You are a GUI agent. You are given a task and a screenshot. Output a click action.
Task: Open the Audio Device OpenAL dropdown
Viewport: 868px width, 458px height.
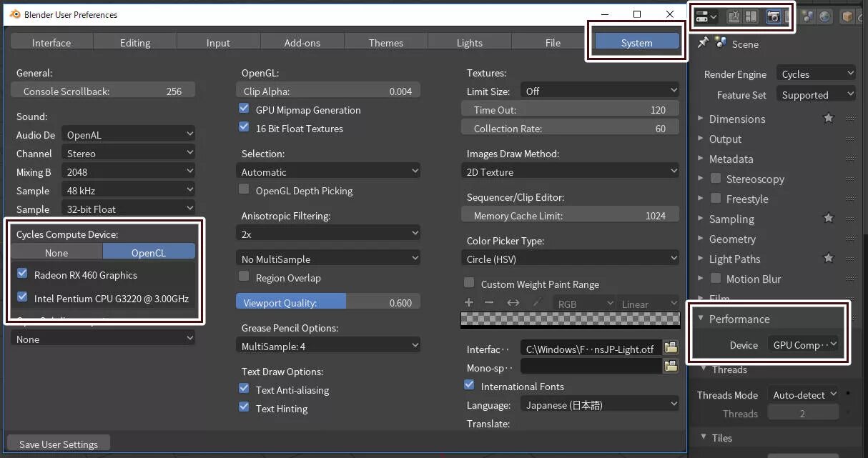tap(128, 134)
